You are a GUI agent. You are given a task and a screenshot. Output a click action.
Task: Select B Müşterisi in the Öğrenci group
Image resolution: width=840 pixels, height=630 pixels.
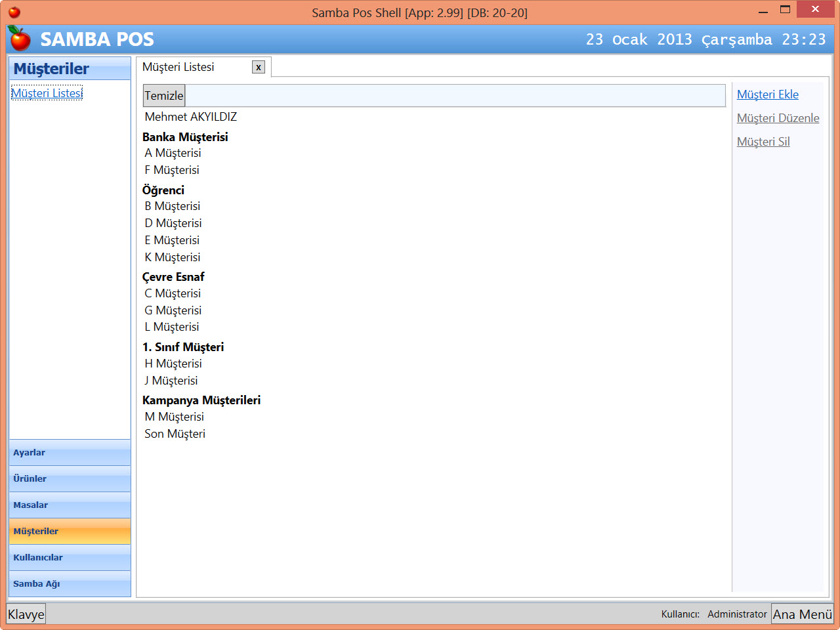(x=173, y=205)
